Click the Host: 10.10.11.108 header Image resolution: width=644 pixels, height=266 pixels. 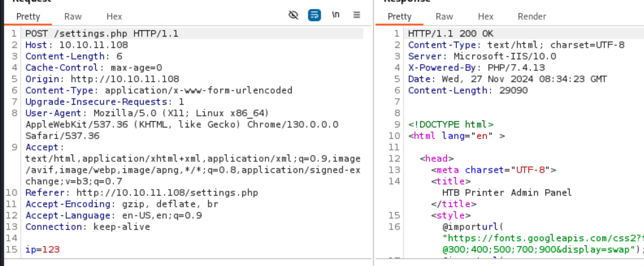tap(76, 45)
